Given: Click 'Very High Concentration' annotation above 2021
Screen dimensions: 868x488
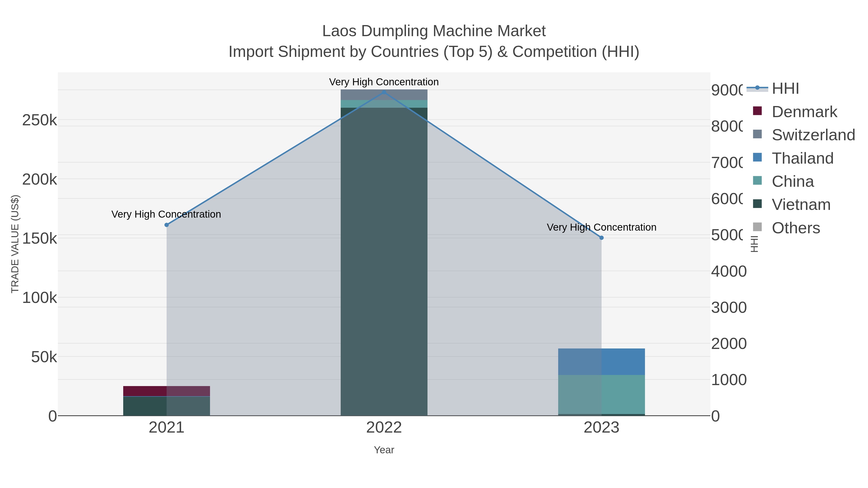Looking at the screenshot, I should pyautogui.click(x=166, y=214).
